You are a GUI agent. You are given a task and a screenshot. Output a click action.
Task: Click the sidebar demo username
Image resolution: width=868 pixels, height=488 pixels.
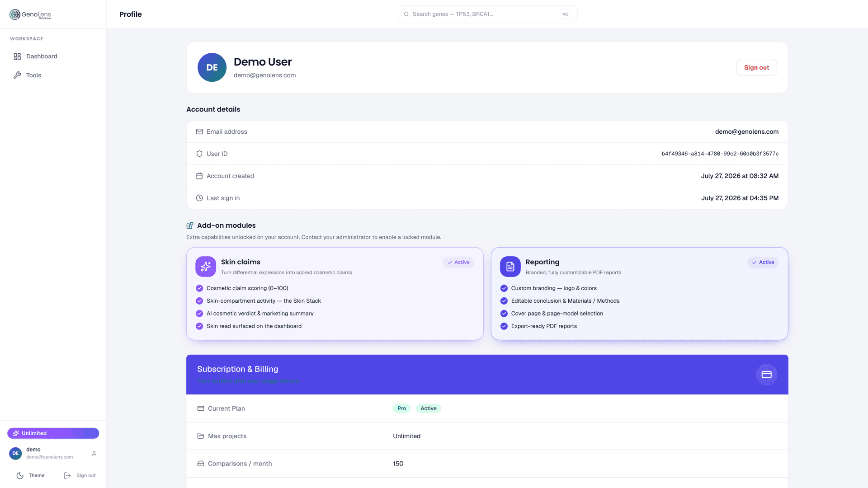tap(33, 450)
